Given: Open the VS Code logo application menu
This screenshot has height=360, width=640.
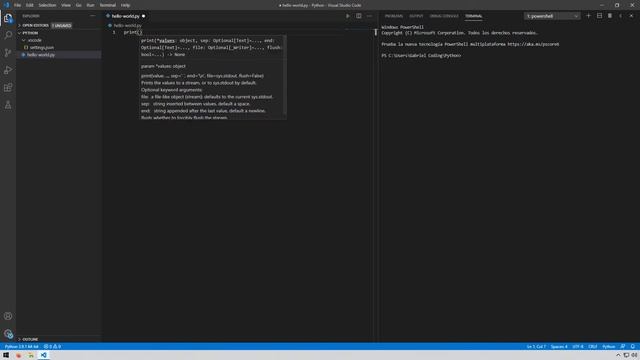Looking at the screenshot, I should pos(6,5).
